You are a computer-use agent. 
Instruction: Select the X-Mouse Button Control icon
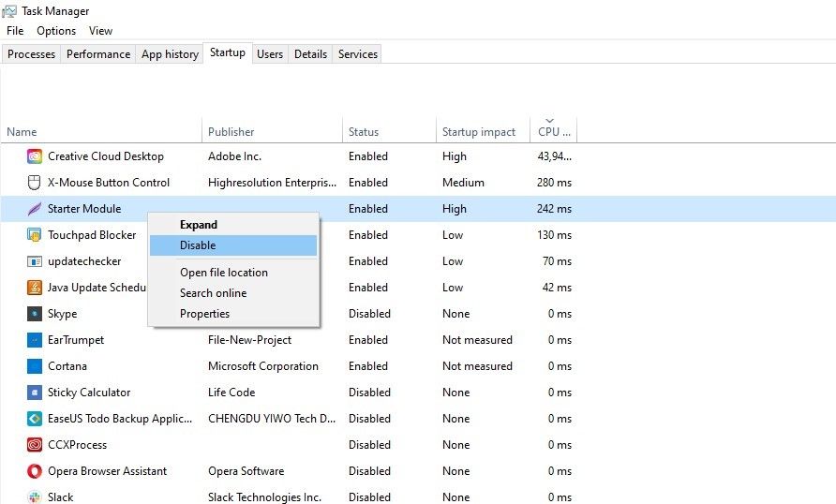(x=35, y=183)
